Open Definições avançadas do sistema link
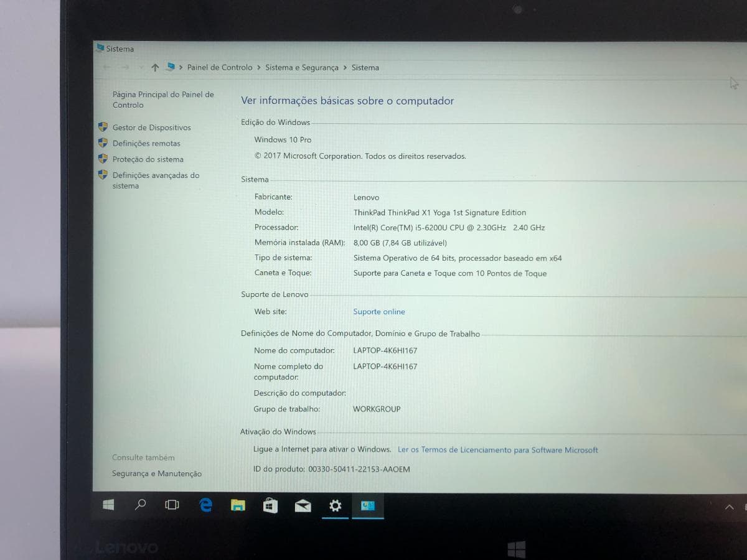The height and width of the screenshot is (560, 747). click(156, 180)
